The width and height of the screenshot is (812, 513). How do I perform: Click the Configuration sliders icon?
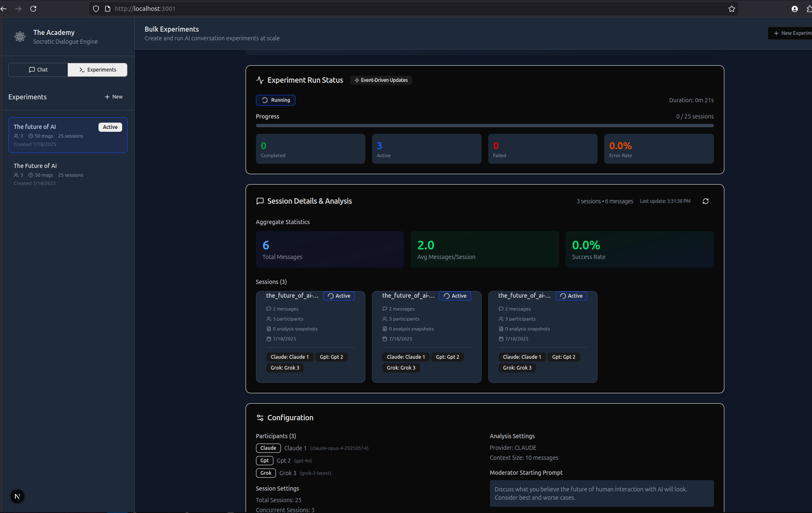point(260,418)
